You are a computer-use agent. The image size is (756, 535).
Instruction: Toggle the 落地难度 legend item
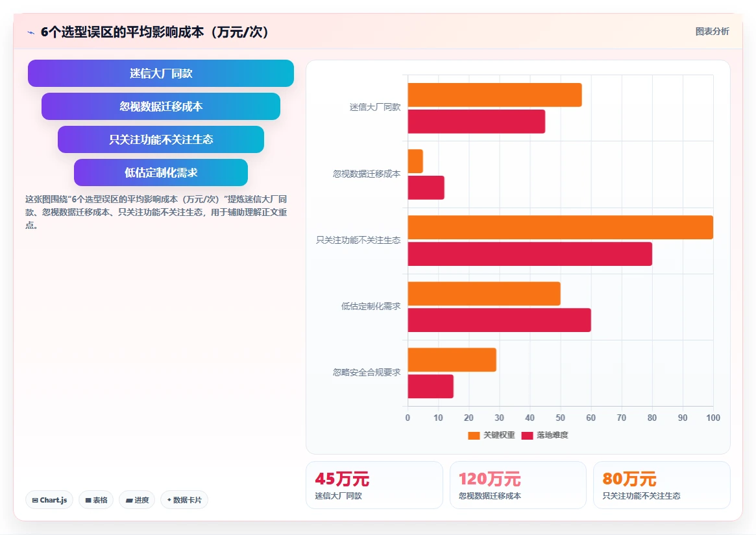[545, 435]
